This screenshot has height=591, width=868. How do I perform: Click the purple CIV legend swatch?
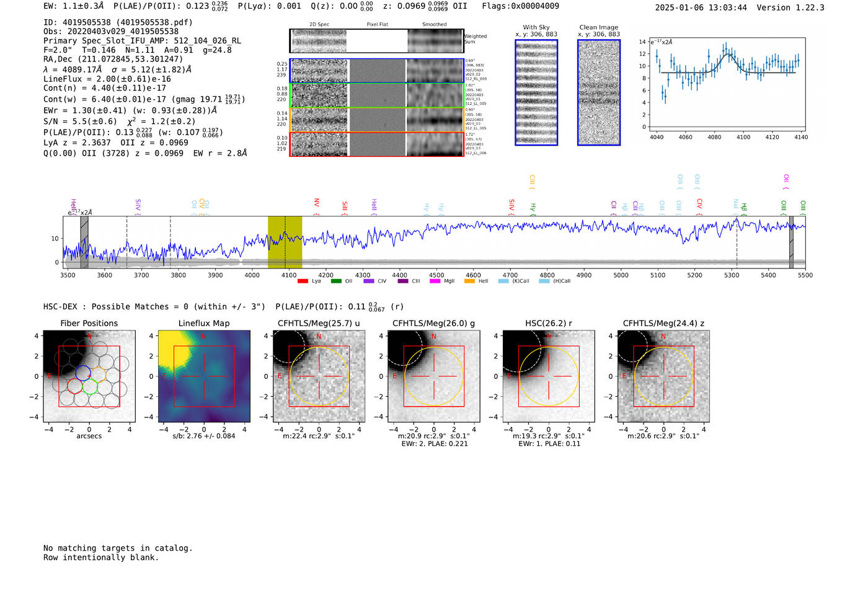(369, 281)
